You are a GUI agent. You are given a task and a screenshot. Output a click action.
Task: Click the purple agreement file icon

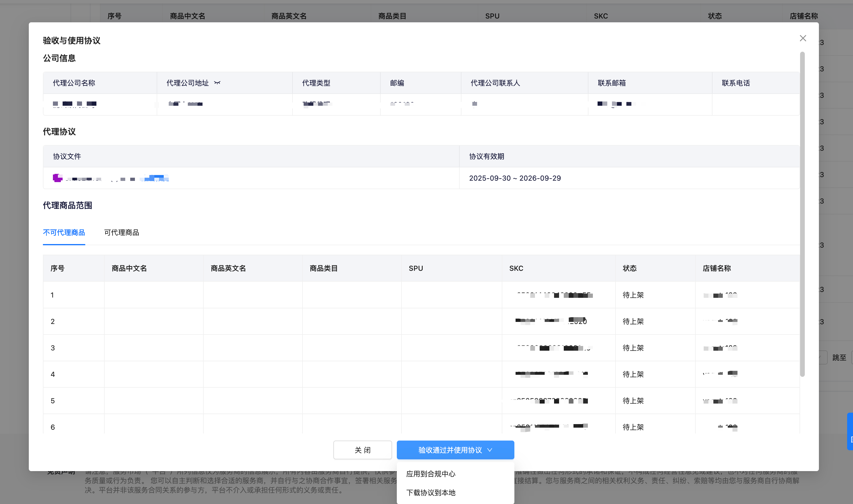[x=57, y=178]
